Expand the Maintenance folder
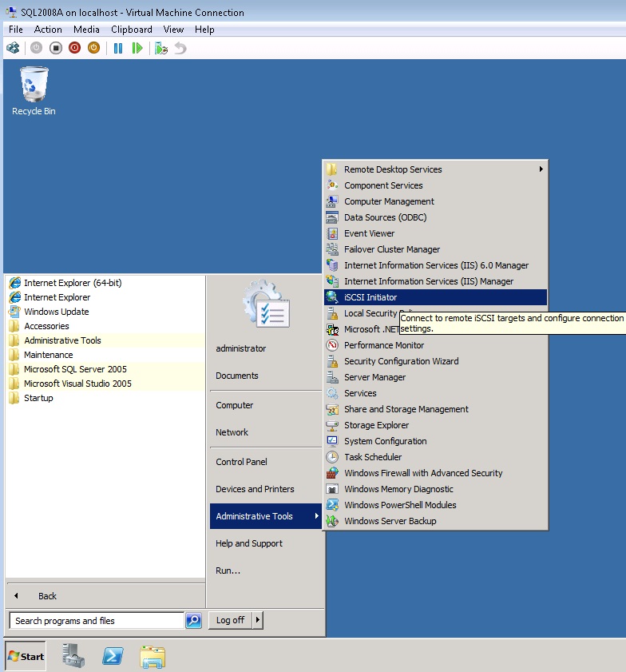Viewport: 626px width, 672px height. point(106,355)
